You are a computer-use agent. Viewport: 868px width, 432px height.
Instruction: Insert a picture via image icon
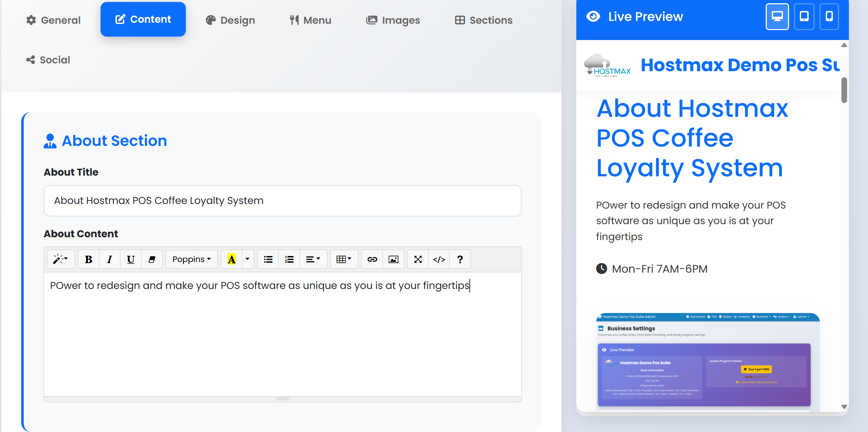pyautogui.click(x=393, y=260)
